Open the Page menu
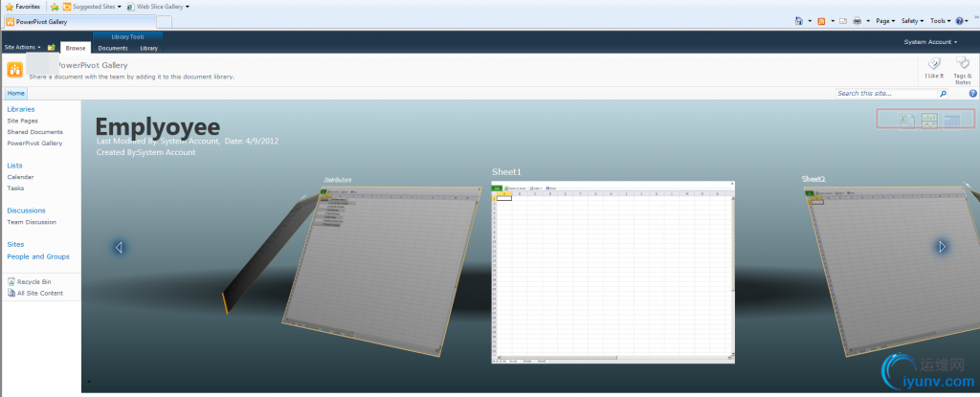The height and width of the screenshot is (397, 980). (x=885, y=21)
